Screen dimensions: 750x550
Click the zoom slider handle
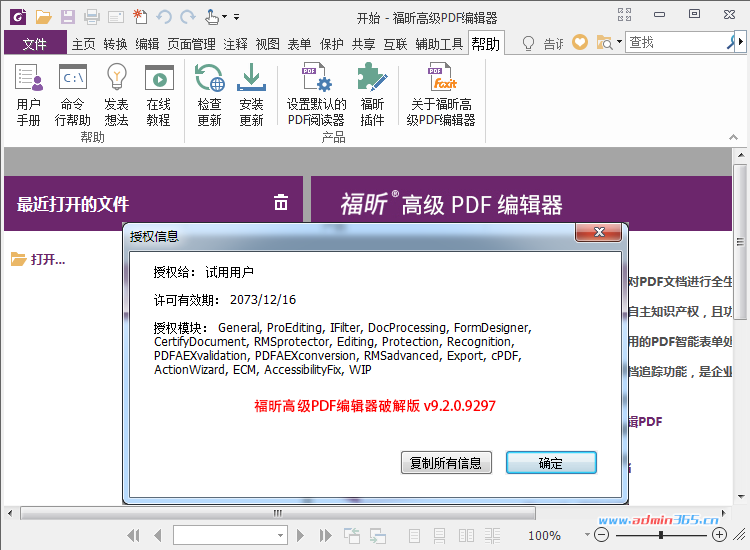[661, 535]
